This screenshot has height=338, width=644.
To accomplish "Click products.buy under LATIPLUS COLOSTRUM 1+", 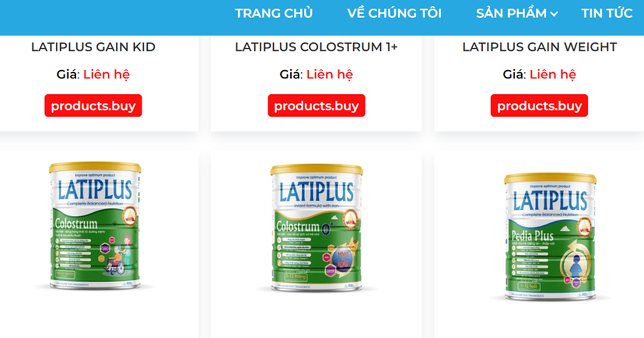I will [317, 106].
